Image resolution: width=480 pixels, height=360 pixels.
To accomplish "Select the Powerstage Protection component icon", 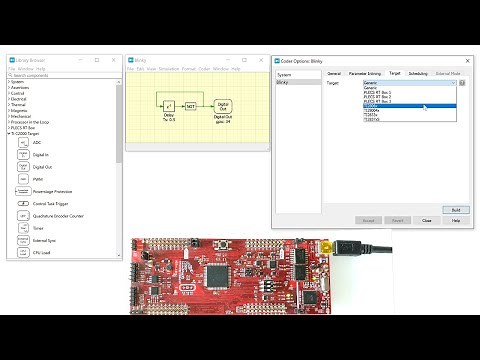I will pos(23,191).
